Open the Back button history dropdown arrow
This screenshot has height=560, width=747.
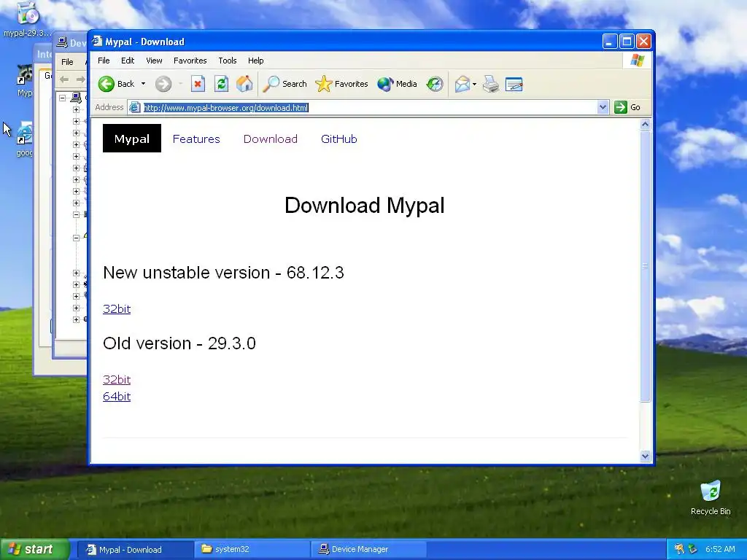click(143, 84)
